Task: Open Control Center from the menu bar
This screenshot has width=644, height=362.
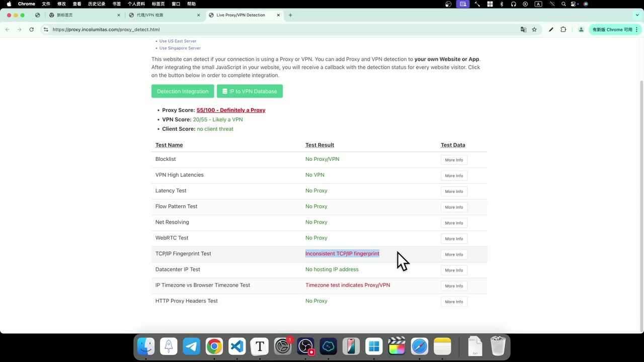Action: [x=574, y=4]
